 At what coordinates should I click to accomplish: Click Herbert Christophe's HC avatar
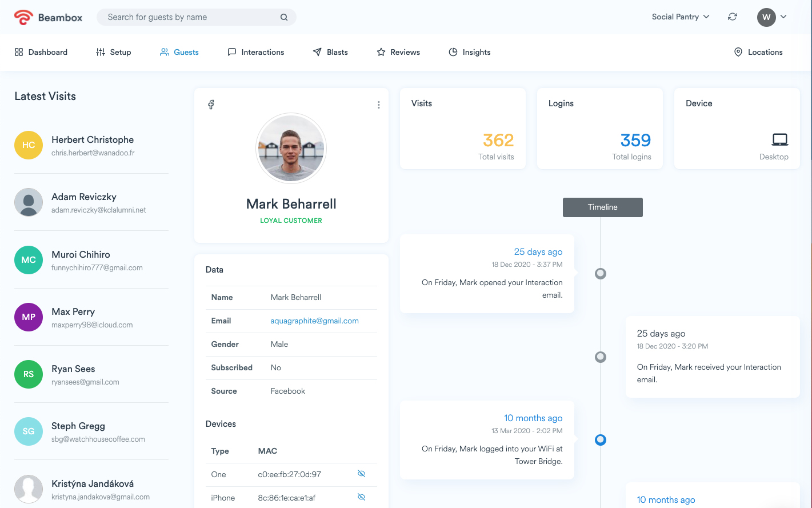coord(29,145)
